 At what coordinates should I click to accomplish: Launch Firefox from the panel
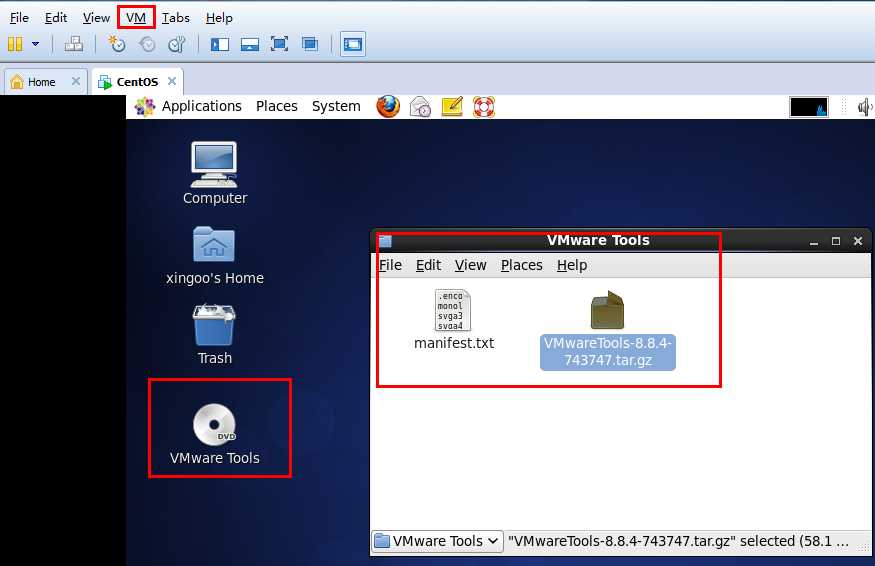click(x=388, y=107)
